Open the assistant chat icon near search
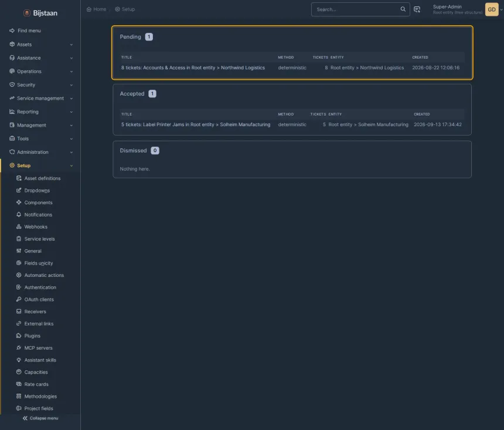The width and height of the screenshot is (504, 430). coord(417,9)
